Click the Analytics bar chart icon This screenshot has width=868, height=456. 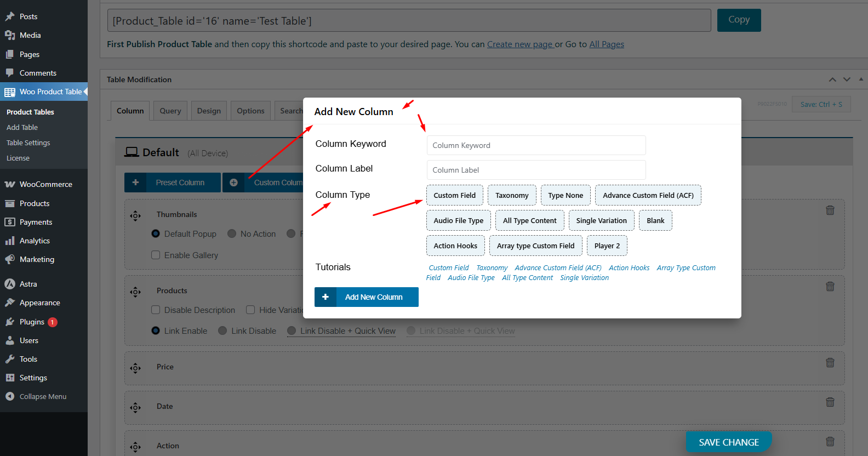[10, 241]
